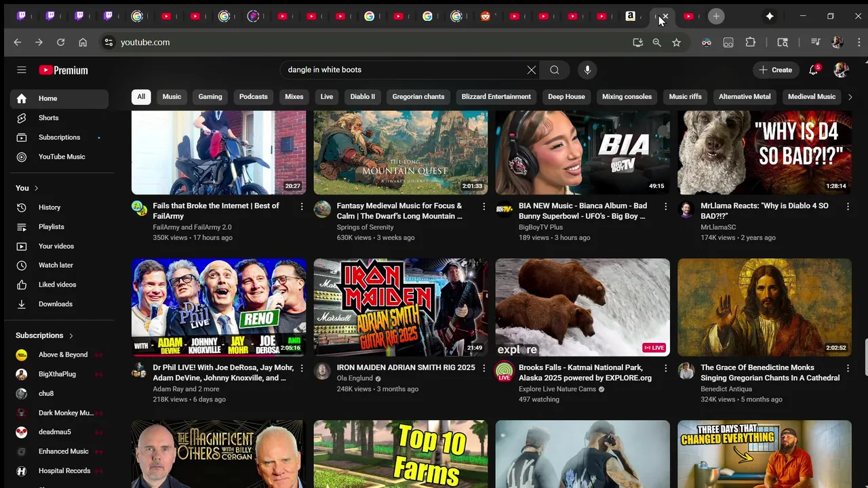Click the Ola Englund channel name
The width and height of the screenshot is (868, 488).
pos(355,378)
